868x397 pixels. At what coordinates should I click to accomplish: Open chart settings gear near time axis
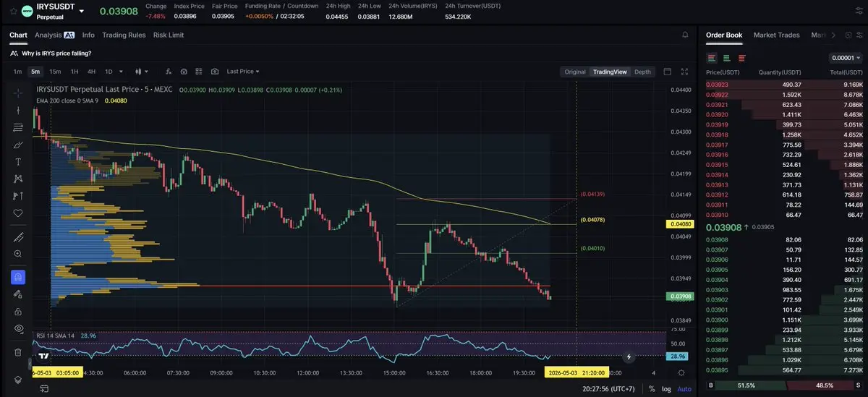coord(681,372)
